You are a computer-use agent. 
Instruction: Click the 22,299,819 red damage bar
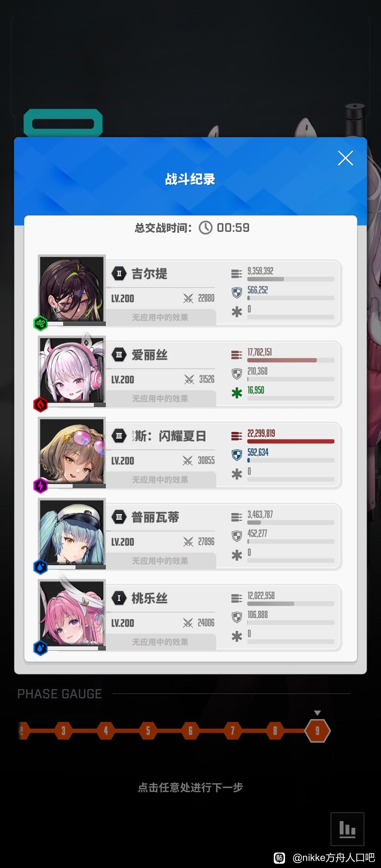[291, 441]
